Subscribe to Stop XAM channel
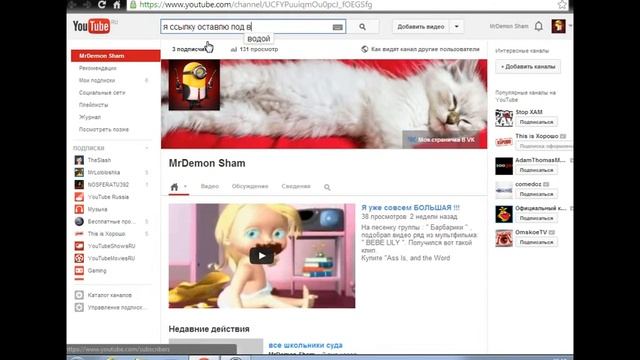The image size is (640, 360). (536, 122)
